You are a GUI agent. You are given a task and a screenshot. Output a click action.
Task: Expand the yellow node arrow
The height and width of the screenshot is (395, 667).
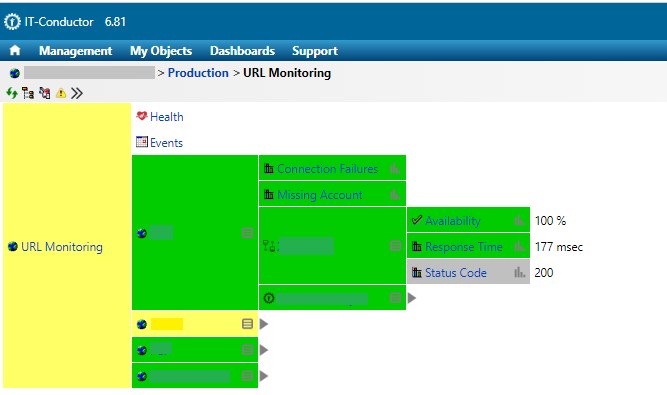pyautogui.click(x=264, y=324)
